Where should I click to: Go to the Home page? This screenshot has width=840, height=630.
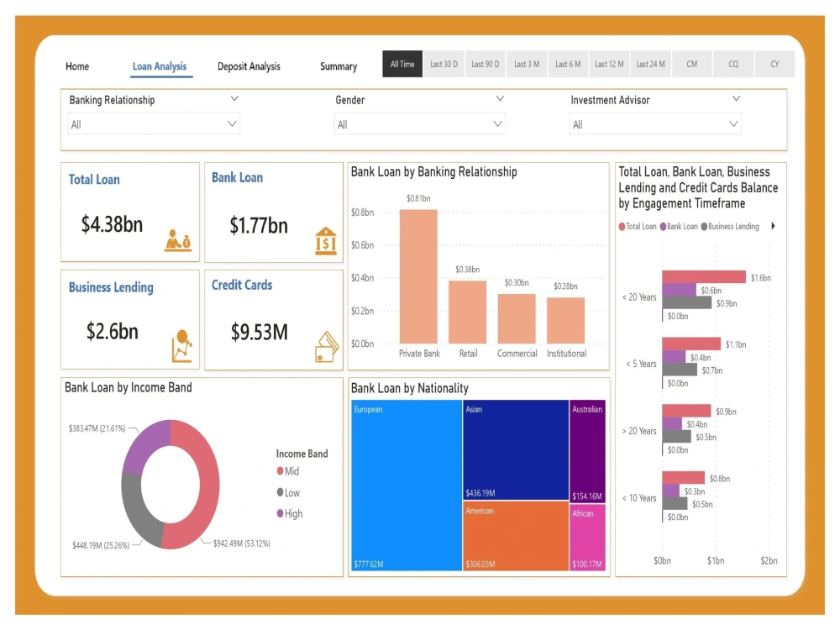[77, 66]
